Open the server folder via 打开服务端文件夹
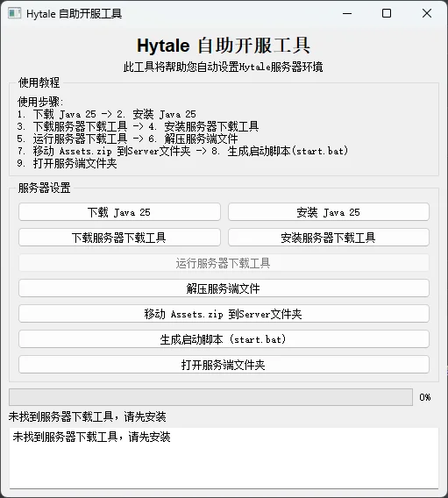The width and height of the screenshot is (448, 498). pyautogui.click(x=224, y=364)
